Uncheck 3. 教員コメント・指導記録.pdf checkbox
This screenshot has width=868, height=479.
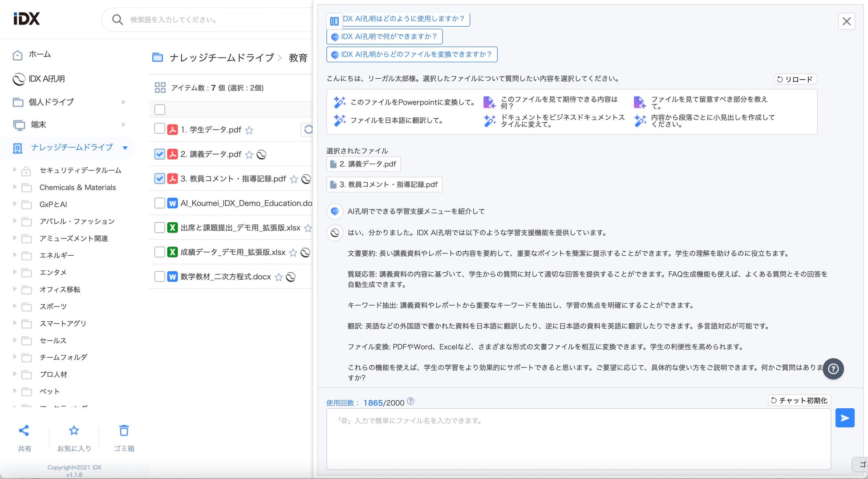160,179
